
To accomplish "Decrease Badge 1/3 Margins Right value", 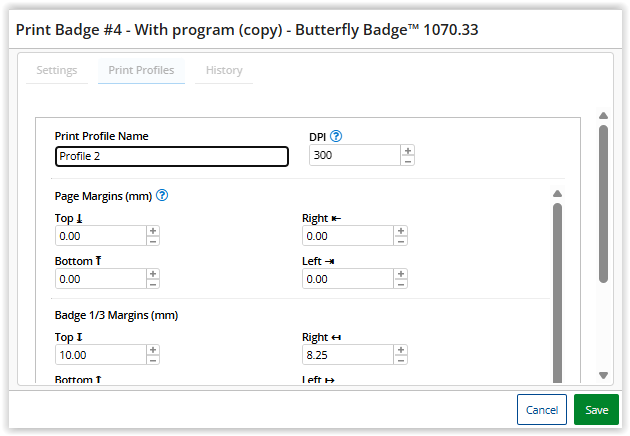I will click(400, 360).
